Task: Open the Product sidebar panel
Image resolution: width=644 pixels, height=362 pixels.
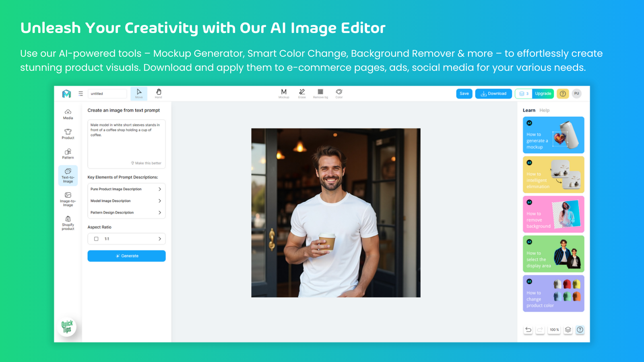Action: pyautogui.click(x=68, y=134)
